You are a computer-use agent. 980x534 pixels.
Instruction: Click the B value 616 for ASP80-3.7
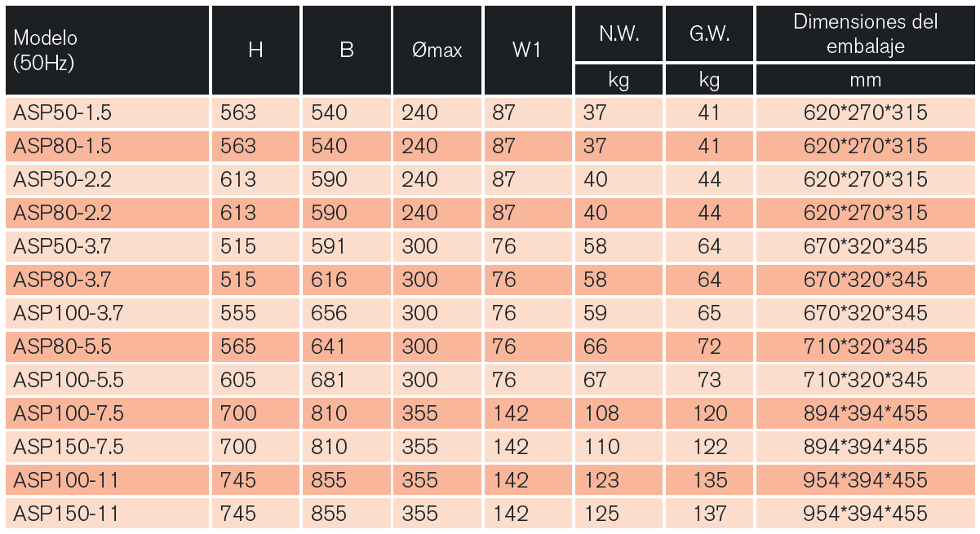tap(329, 280)
